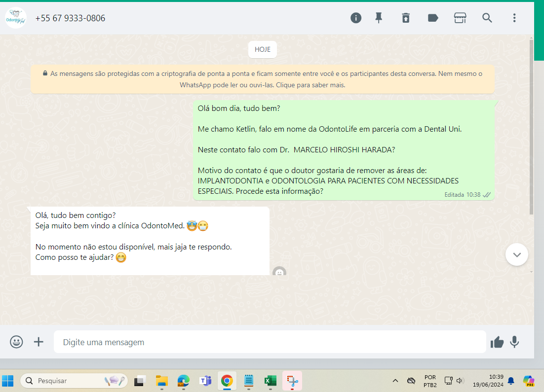Send a thumbs up reaction
Viewport: 544px width, 392px height.
pos(497,342)
